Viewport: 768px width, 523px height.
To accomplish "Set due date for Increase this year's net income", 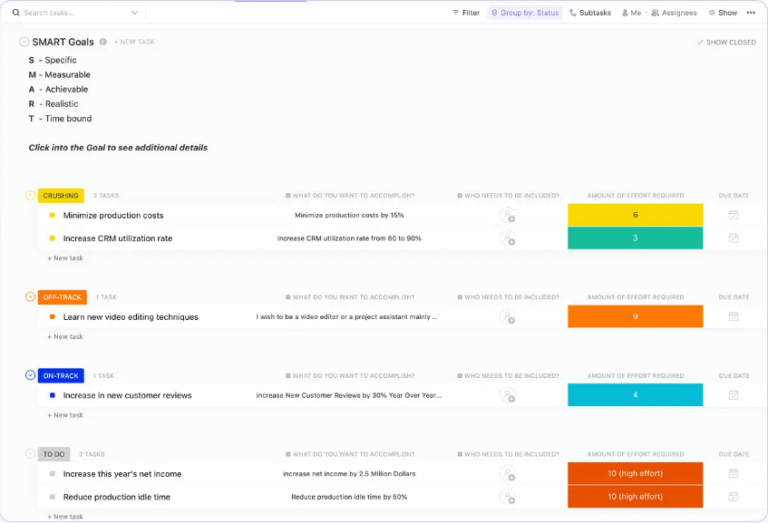I will click(x=733, y=474).
